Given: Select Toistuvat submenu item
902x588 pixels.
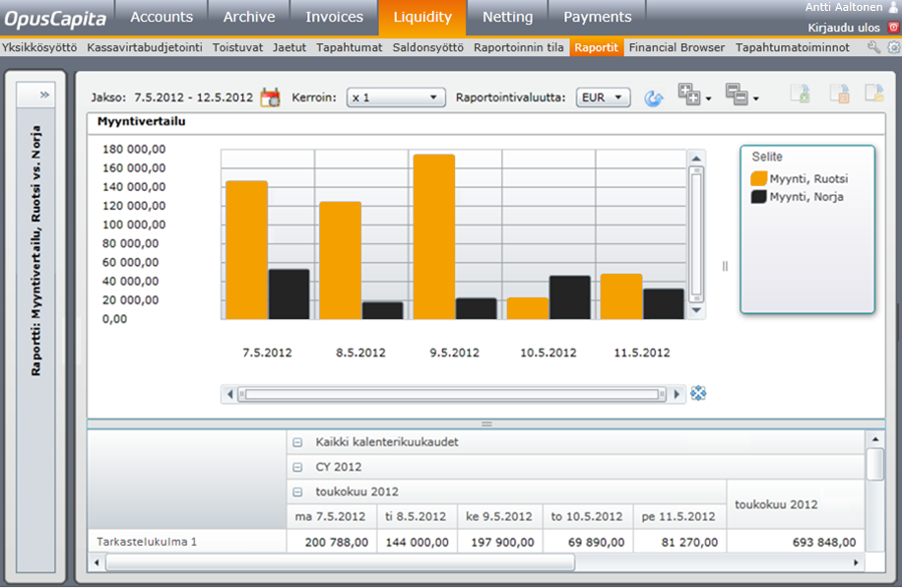Looking at the screenshot, I should (237, 47).
